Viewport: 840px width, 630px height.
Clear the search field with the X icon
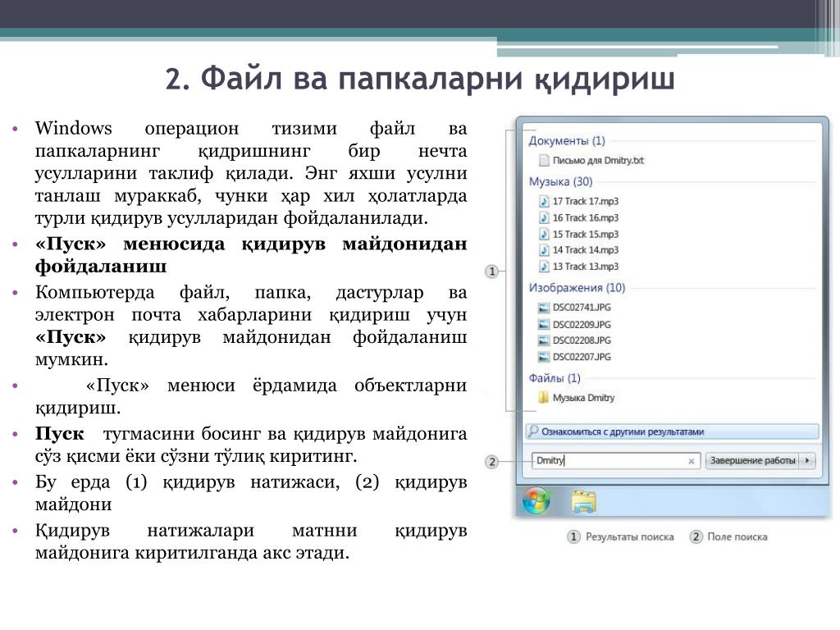(x=691, y=461)
